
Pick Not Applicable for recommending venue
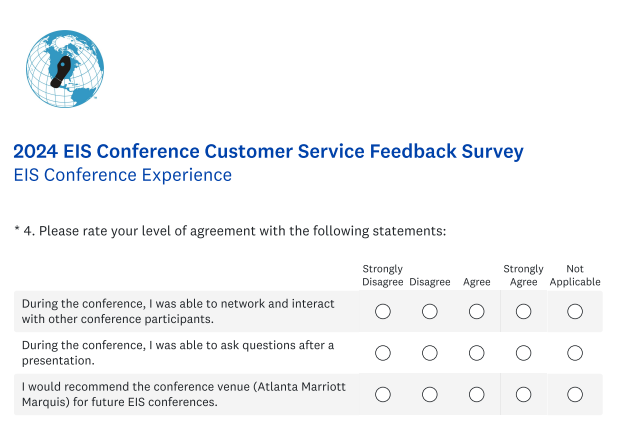[575, 394]
